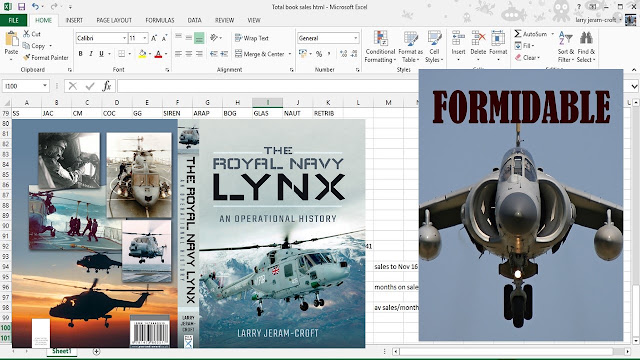Screen dimensions: 640x360
Task: Pick the red Font Color swatch
Action: pyautogui.click(x=158, y=54)
